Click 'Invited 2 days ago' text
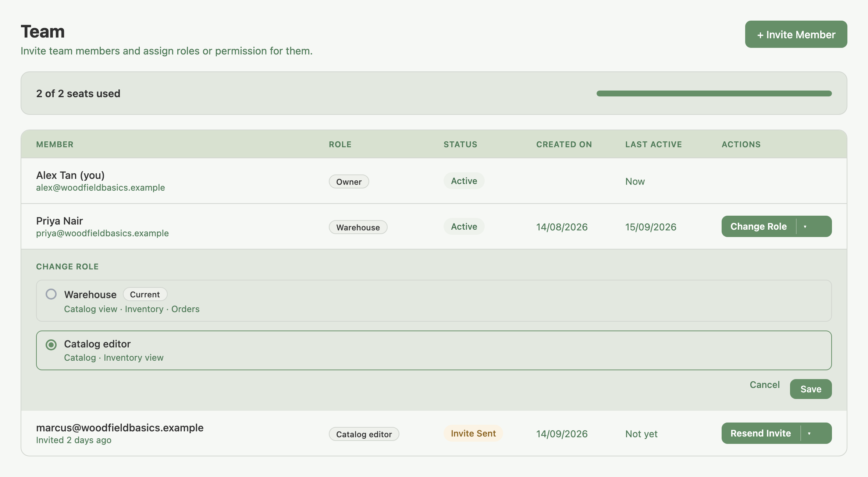 click(x=74, y=440)
